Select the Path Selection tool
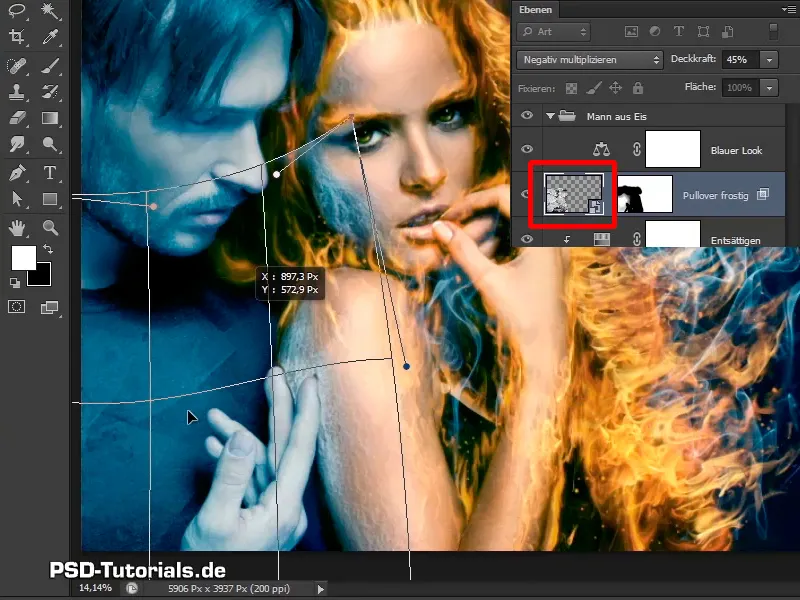 click(x=17, y=198)
